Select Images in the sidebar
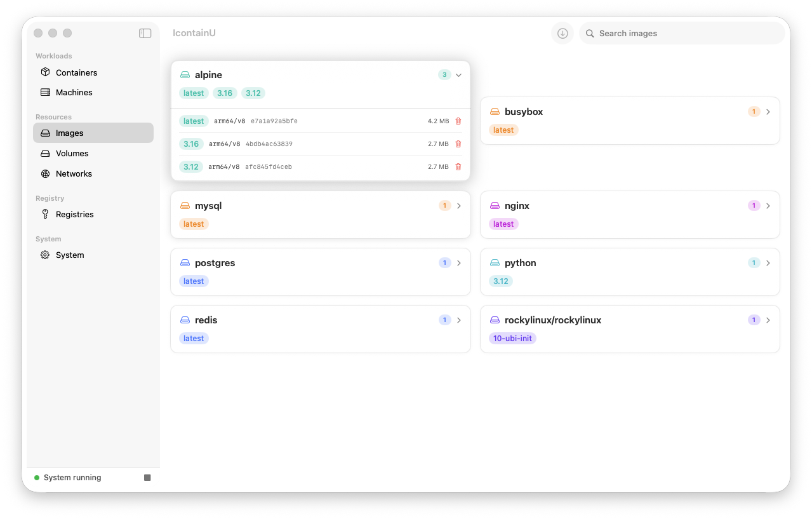This screenshot has height=519, width=812. (x=93, y=133)
